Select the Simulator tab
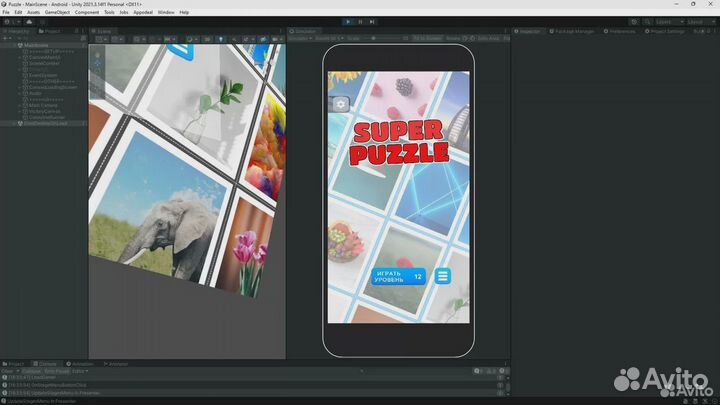Screen dimensions: 720x405 tap(303, 31)
